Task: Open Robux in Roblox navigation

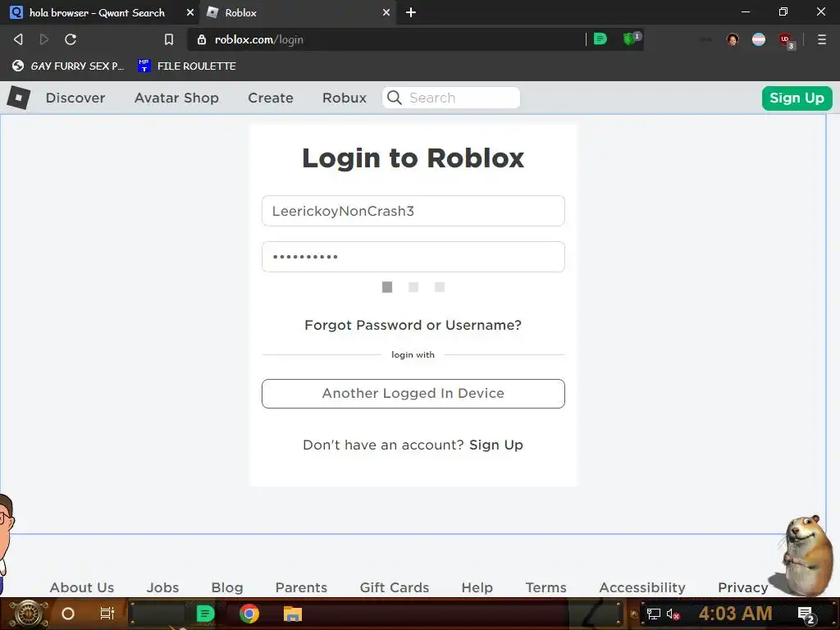Action: pos(345,98)
